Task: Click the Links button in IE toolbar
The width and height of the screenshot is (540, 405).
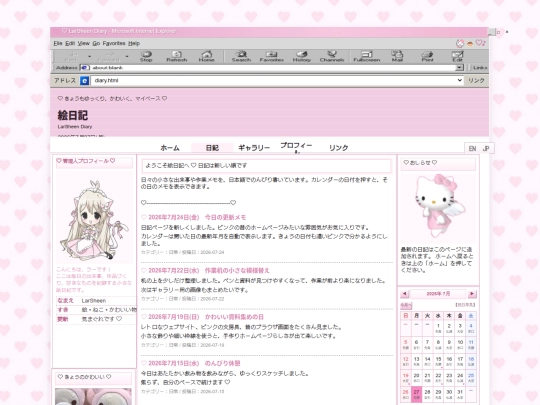Action: [x=479, y=68]
